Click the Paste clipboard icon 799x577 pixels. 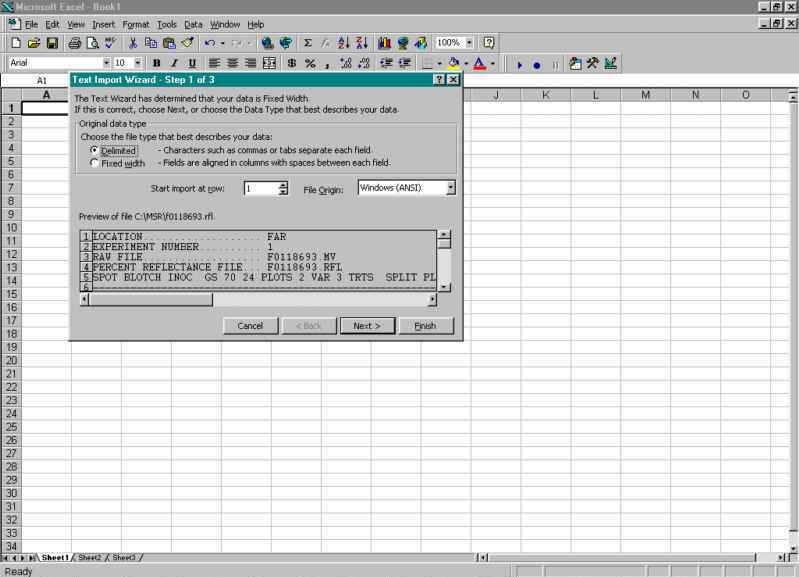click(x=169, y=43)
